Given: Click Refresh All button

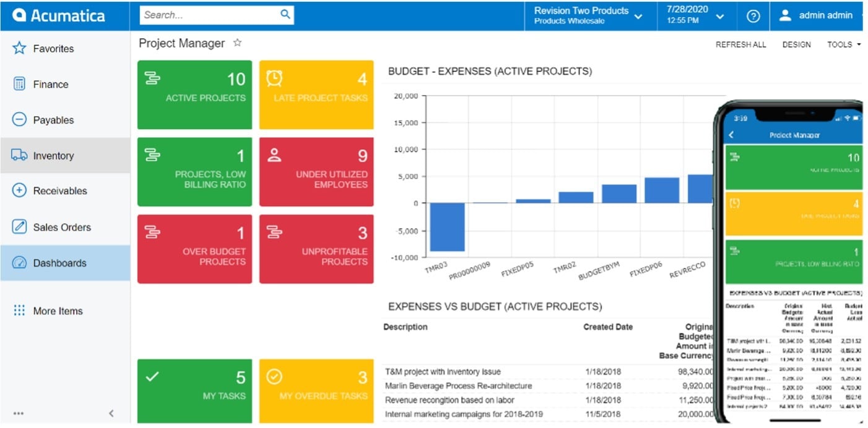Looking at the screenshot, I should click(740, 45).
